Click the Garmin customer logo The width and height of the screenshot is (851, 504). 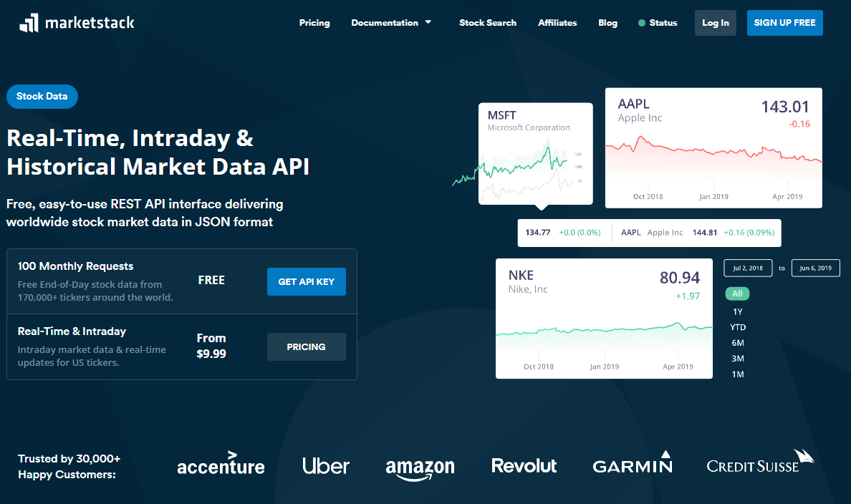pos(633,464)
